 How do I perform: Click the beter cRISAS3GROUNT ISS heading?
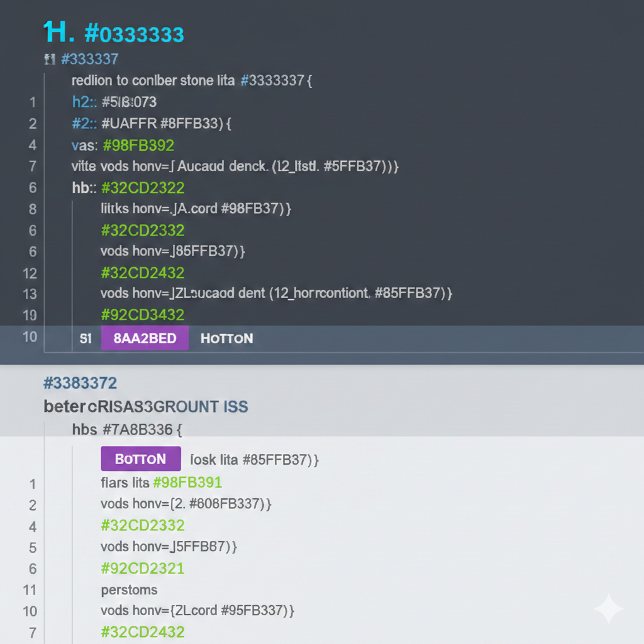146,406
